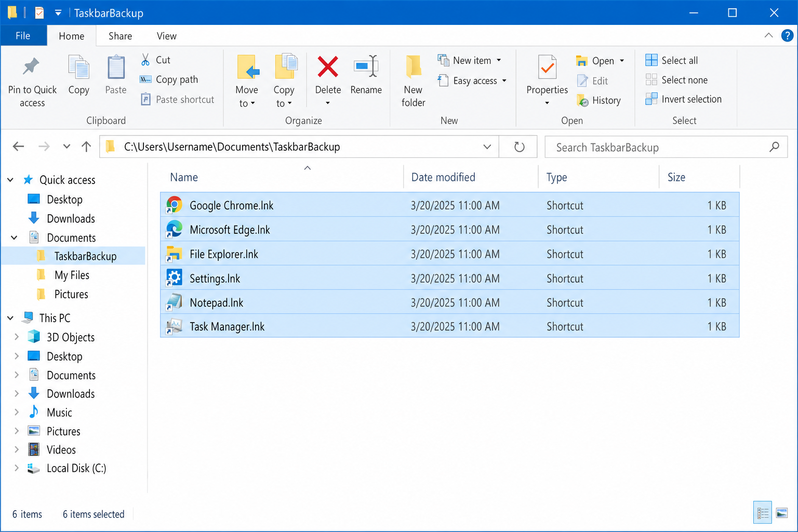
Task: Click the Edit ribbon item
Action: coord(593,81)
